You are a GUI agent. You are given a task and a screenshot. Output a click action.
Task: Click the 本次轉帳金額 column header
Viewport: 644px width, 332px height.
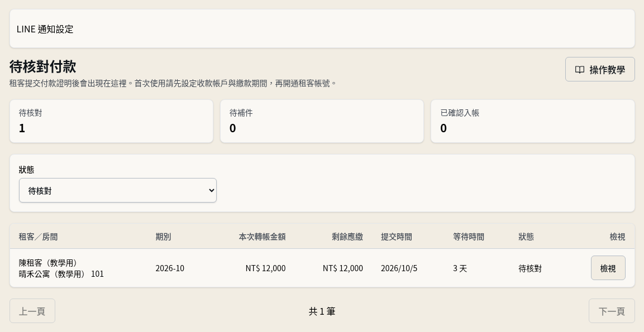(262, 237)
